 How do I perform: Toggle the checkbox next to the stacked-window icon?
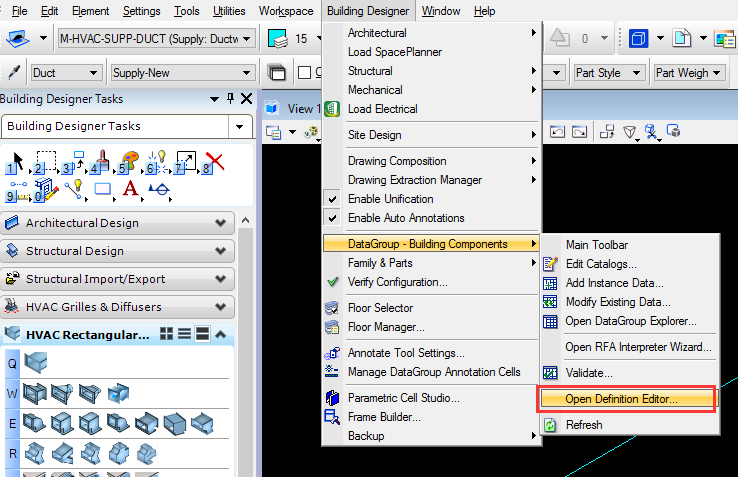coord(305,73)
